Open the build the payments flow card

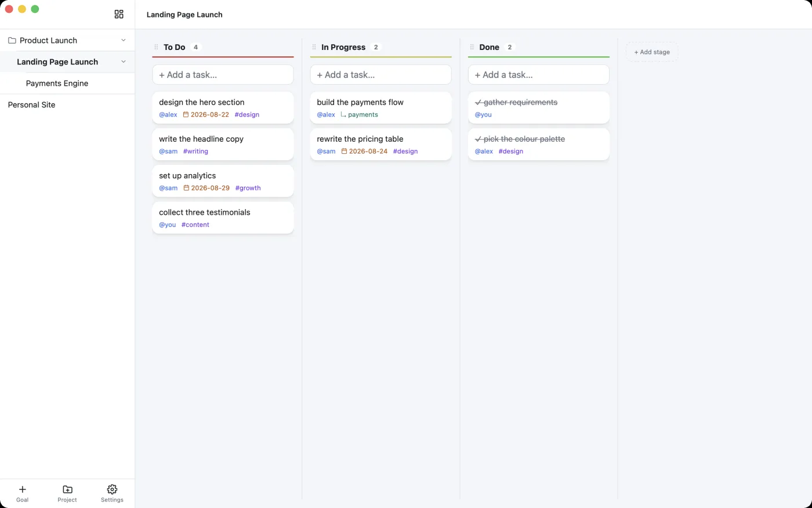[x=380, y=107]
